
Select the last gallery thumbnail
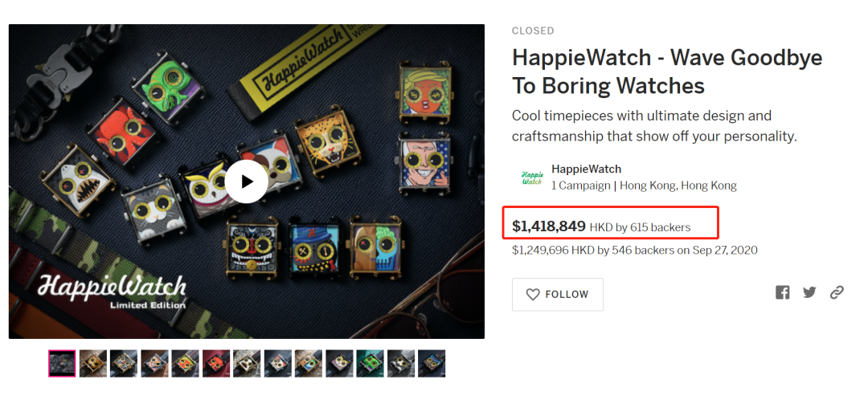(x=432, y=363)
